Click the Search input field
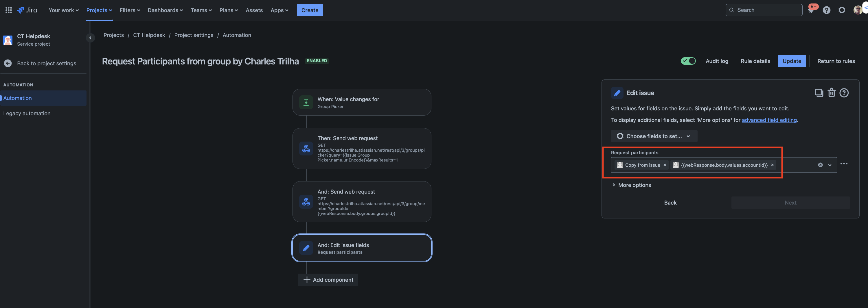The image size is (868, 308). point(764,10)
